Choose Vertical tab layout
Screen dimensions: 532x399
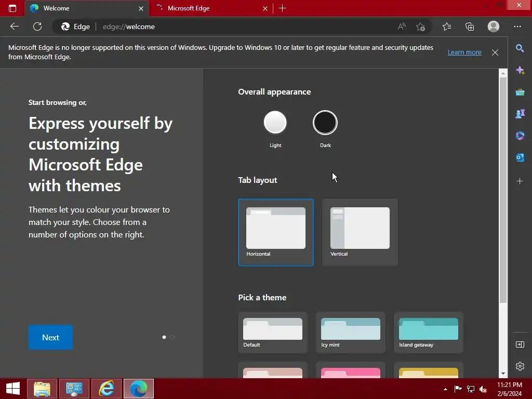click(x=360, y=232)
